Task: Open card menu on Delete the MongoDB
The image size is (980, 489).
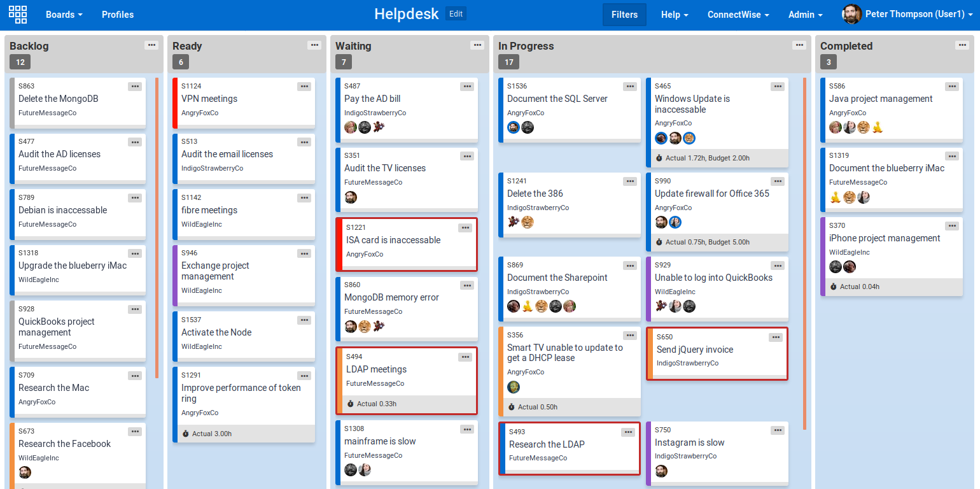Action: click(135, 86)
